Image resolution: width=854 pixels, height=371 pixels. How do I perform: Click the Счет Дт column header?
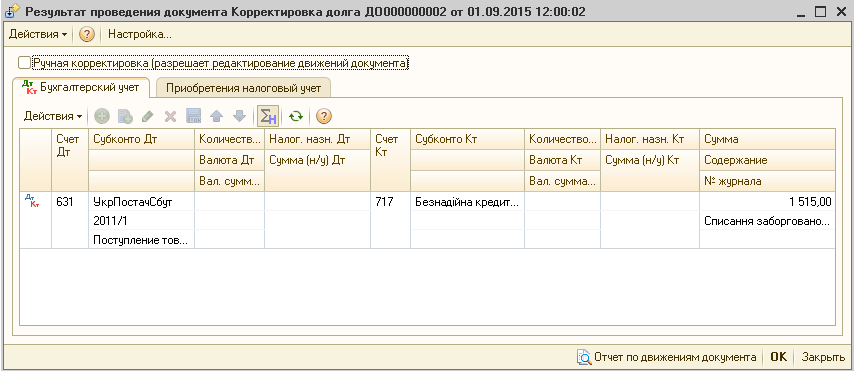70,160
